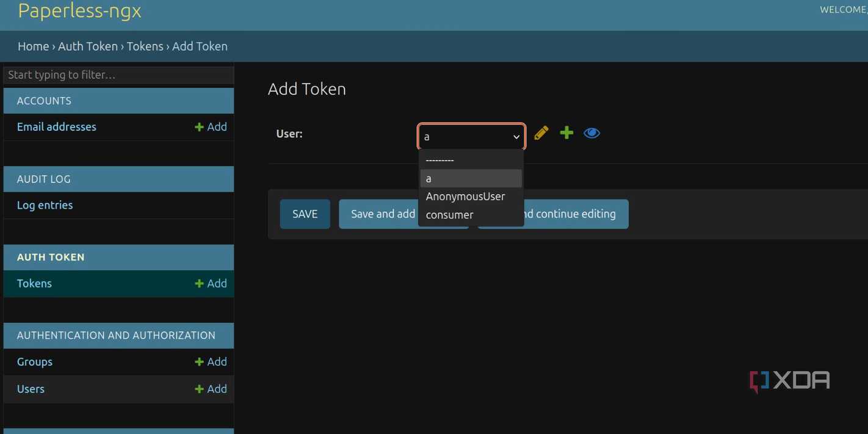The height and width of the screenshot is (434, 868).
Task: Choose user 'a' in the dropdown list
Action: point(471,178)
